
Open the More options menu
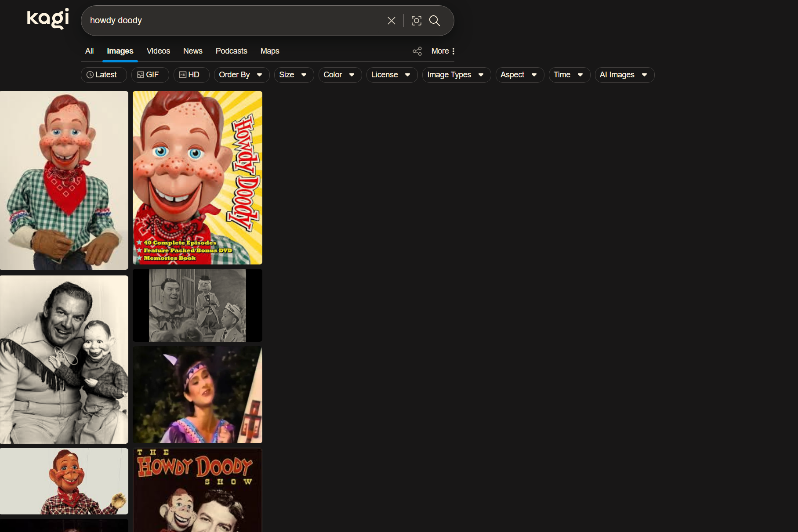point(442,51)
